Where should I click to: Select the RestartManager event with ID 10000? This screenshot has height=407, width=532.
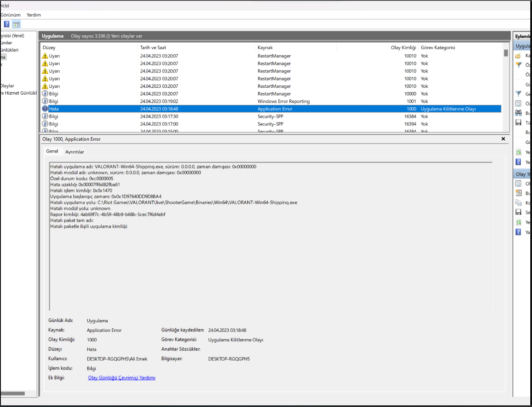click(271, 94)
